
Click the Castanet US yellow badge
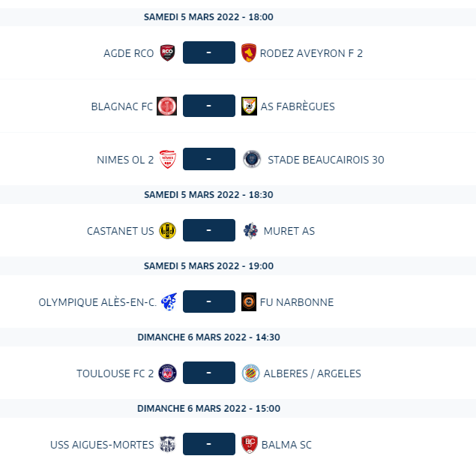click(168, 230)
